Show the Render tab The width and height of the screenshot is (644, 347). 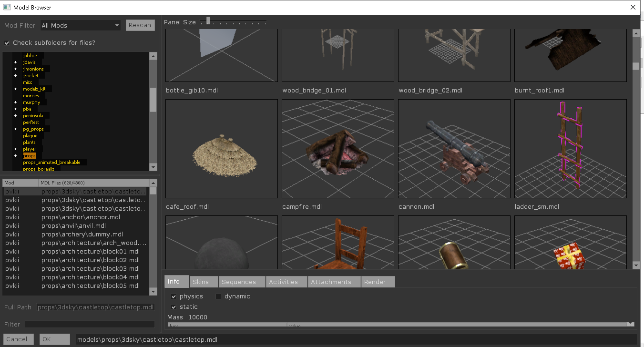click(x=378, y=282)
